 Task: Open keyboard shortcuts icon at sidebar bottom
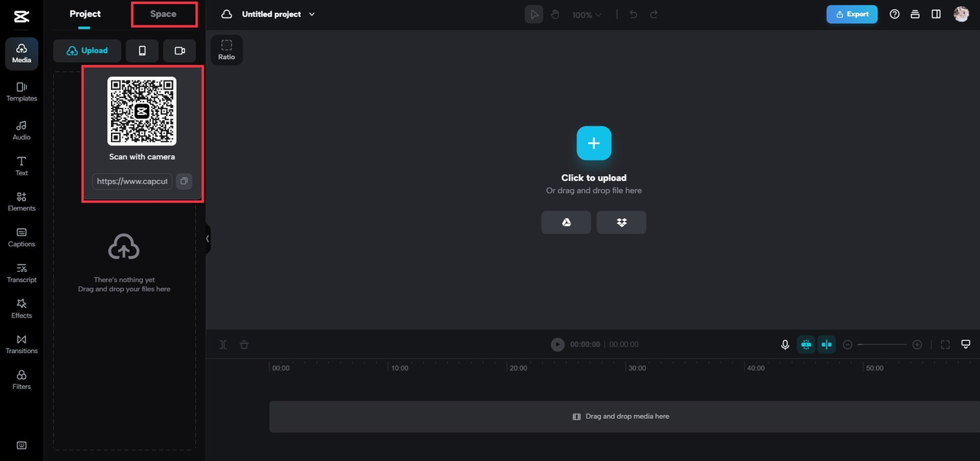point(21,445)
